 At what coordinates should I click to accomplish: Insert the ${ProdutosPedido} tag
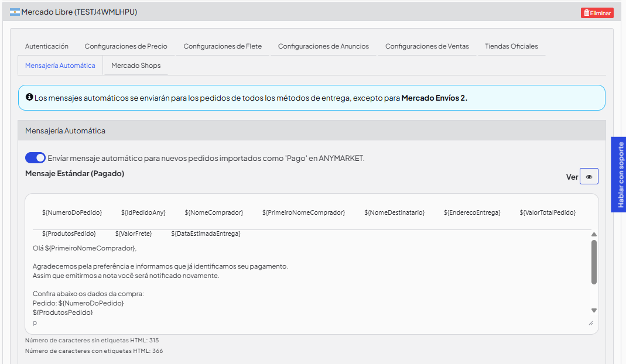point(69,233)
